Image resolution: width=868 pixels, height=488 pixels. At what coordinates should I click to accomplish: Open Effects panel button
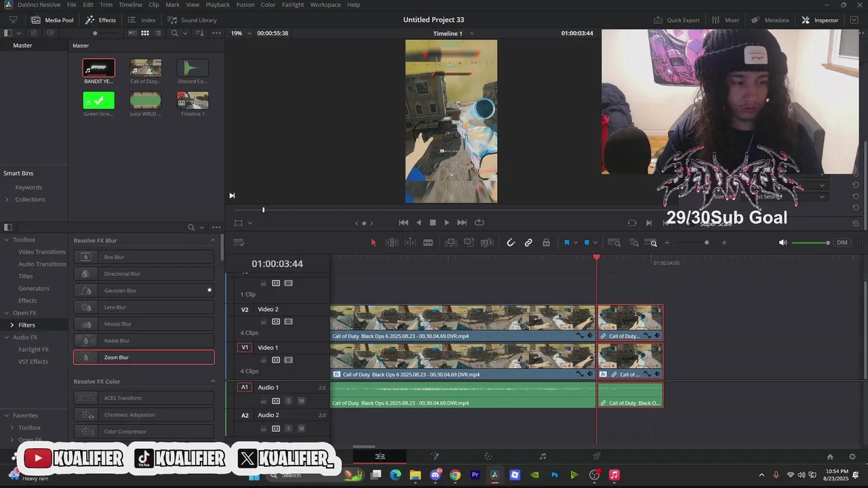tap(100, 20)
